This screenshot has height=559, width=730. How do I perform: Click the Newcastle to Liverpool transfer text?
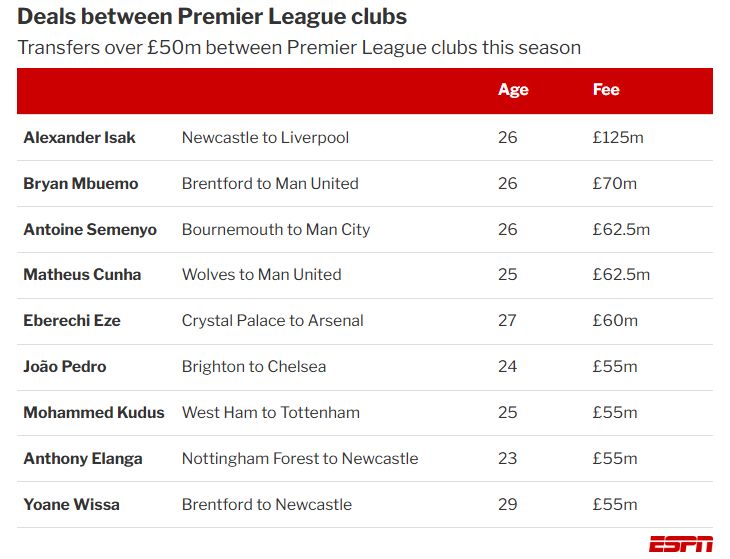265,138
